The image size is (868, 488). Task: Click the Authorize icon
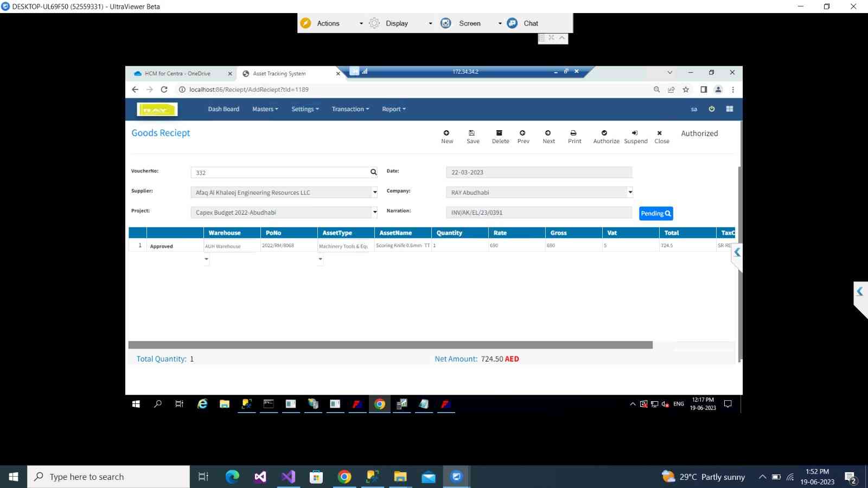(605, 133)
